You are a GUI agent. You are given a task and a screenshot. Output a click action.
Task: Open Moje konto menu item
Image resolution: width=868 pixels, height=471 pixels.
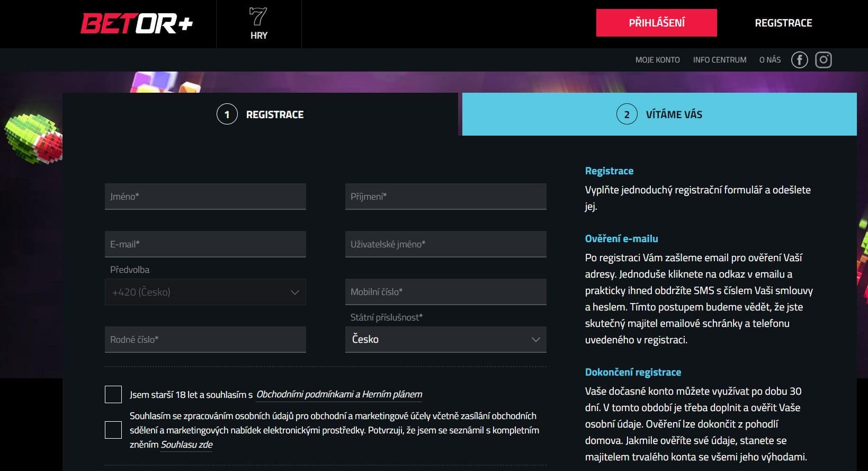click(x=657, y=60)
